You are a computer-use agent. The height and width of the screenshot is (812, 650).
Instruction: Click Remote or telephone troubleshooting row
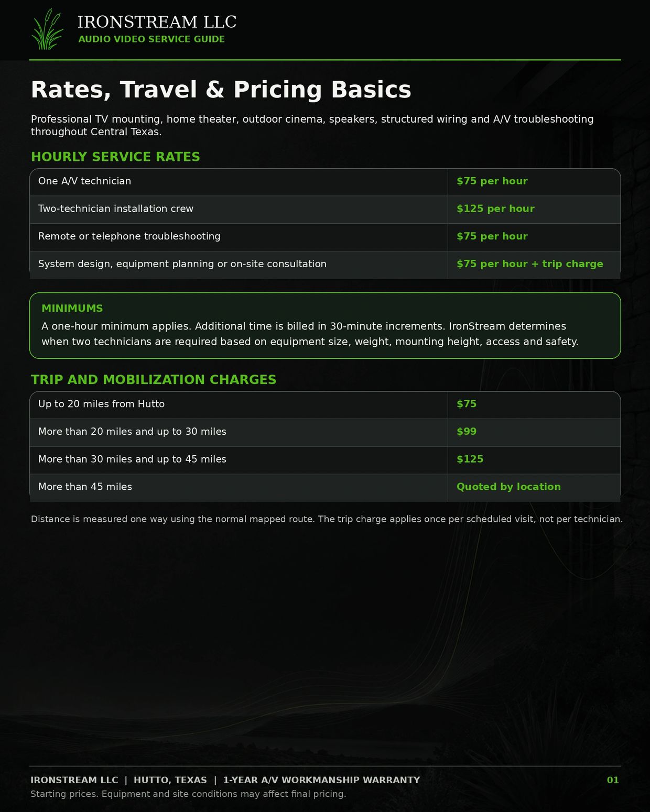(x=325, y=237)
